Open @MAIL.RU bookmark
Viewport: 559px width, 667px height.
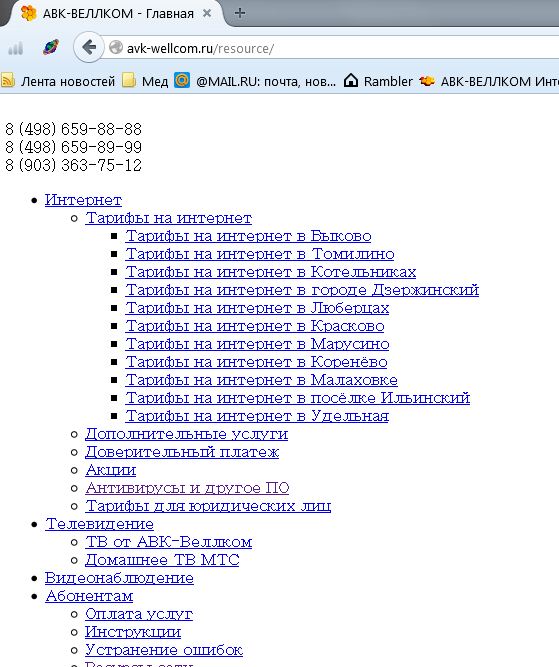(255, 81)
